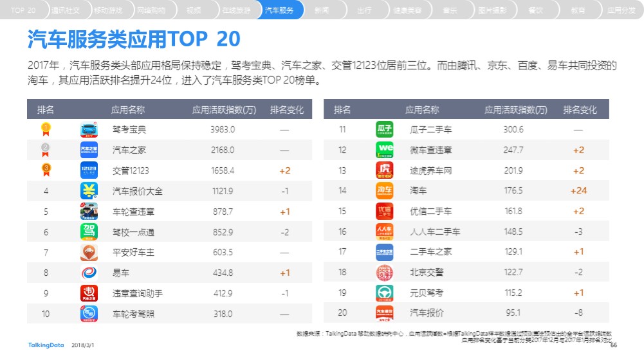This screenshot has width=644, height=362.
Task: Switch to the 出行 tab
Action: tap(365, 10)
